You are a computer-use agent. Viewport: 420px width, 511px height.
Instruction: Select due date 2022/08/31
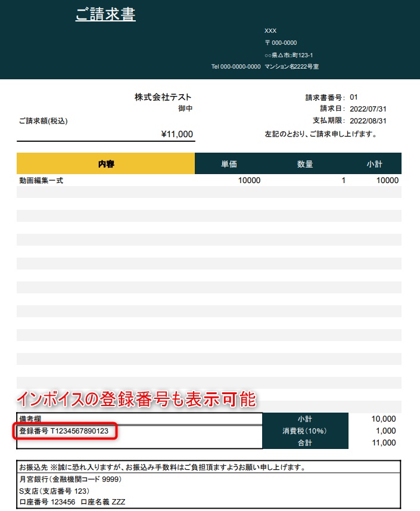click(x=368, y=121)
